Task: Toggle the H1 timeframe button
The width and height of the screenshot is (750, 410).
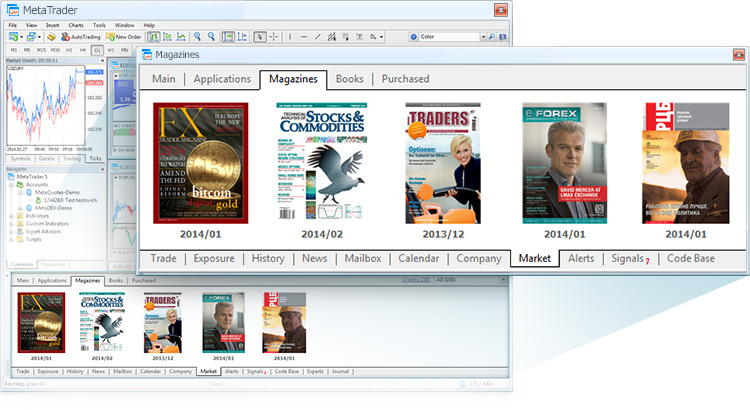Action: point(69,49)
